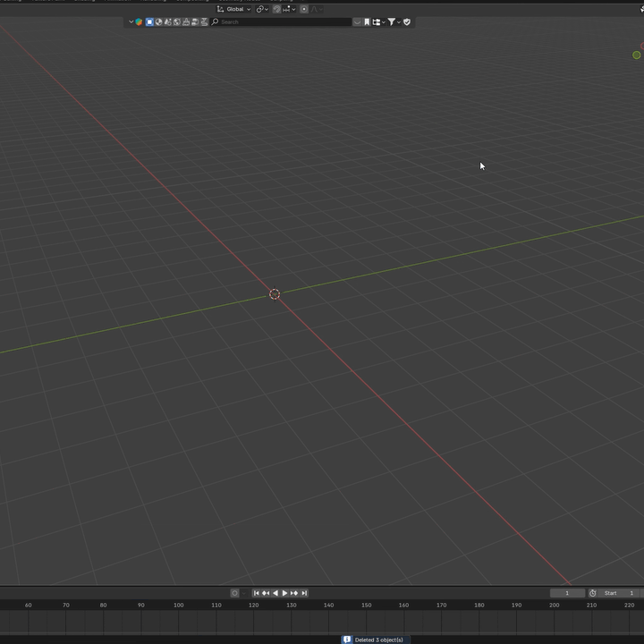Viewport: 644px width, 644px height.
Task: Click the clock icon beside the Start field
Action: 593,593
